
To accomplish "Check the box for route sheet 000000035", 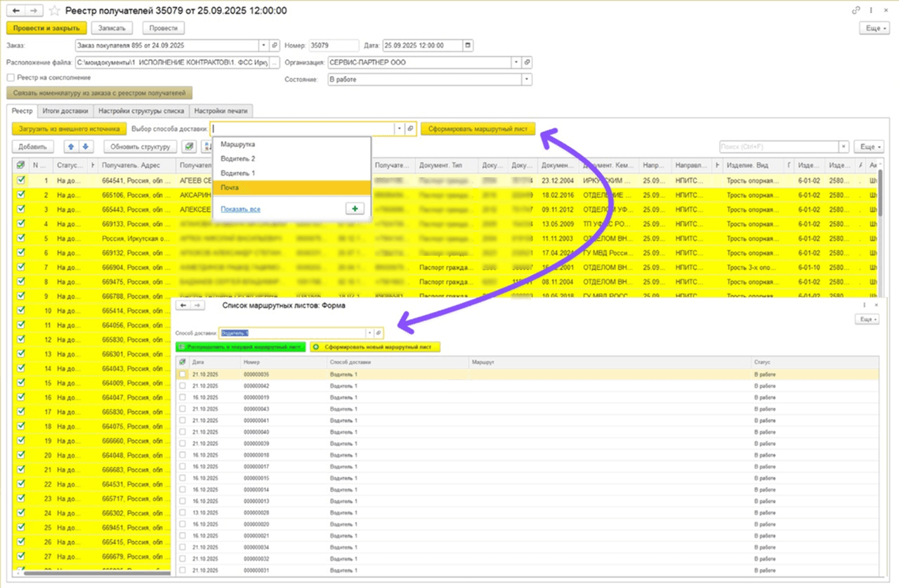I will [x=183, y=374].
